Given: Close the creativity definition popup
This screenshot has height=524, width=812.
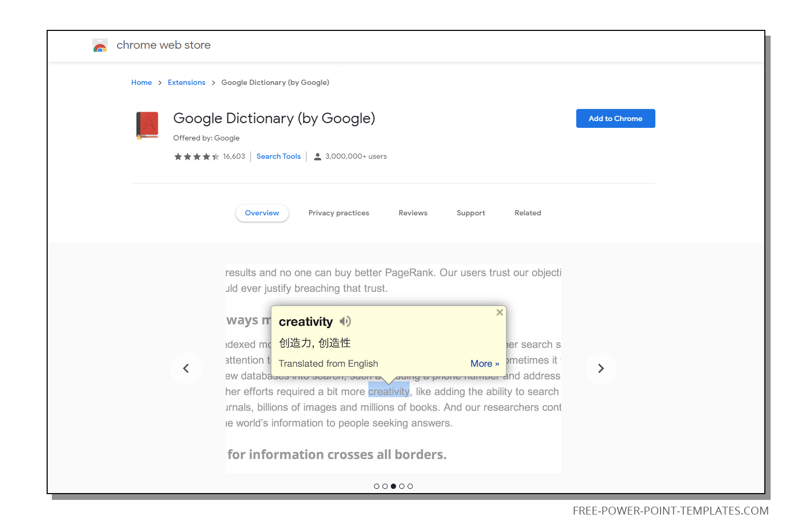Looking at the screenshot, I should [x=500, y=312].
